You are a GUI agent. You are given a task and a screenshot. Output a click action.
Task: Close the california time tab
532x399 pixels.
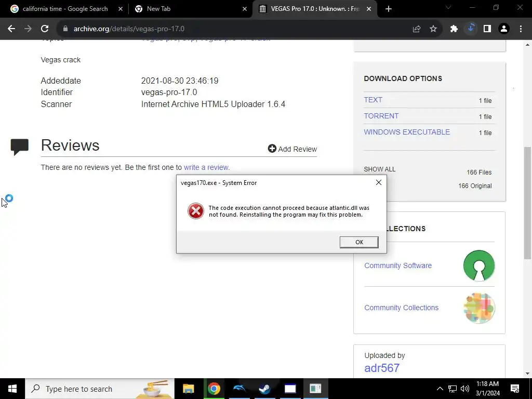coord(121,9)
